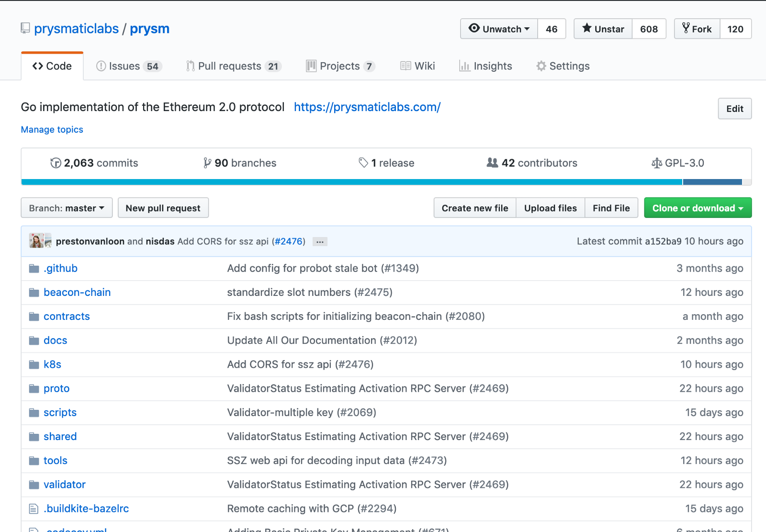Viewport: 766px width, 532px height.
Task: Click the 90 branches link
Action: click(x=240, y=163)
